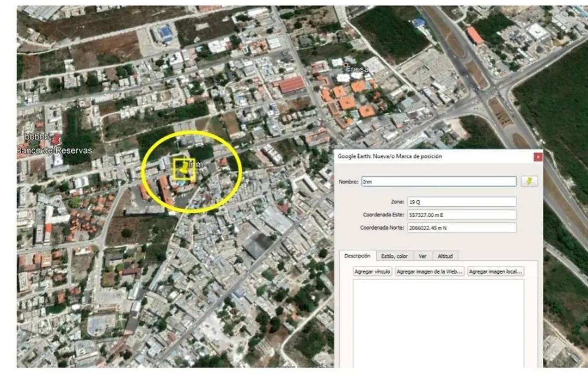Click the Banco de Reservas map label

click(x=54, y=150)
